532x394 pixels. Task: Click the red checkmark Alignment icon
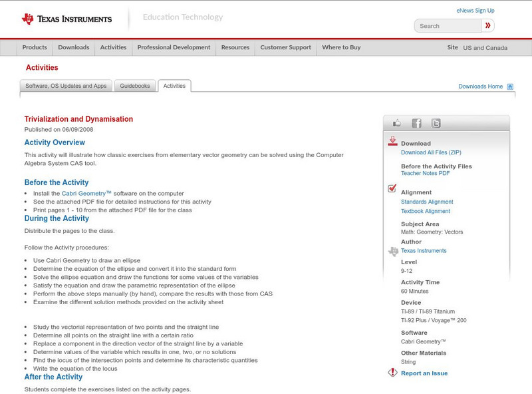pyautogui.click(x=392, y=188)
